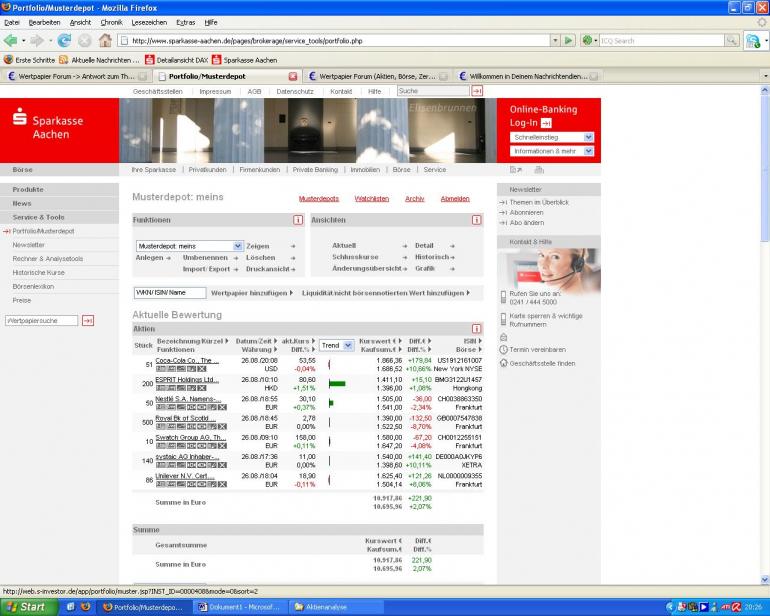Focus the WKN/ISIN/Name input field
Screen dimensions: 770x616
170,293
